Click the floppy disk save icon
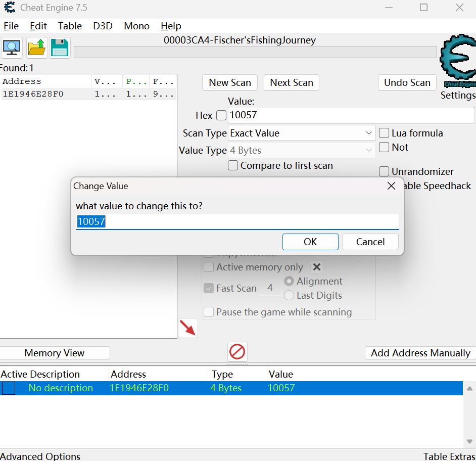 click(60, 48)
